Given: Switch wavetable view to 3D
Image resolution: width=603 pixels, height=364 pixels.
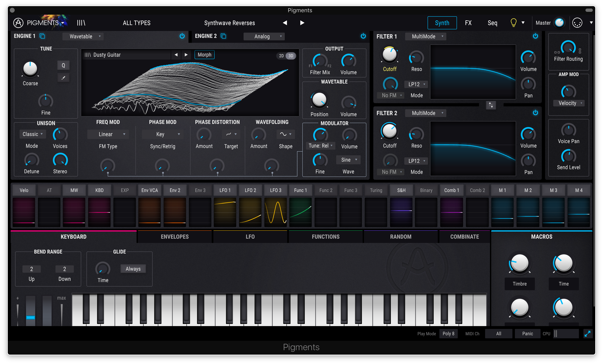Looking at the screenshot, I should tap(291, 56).
